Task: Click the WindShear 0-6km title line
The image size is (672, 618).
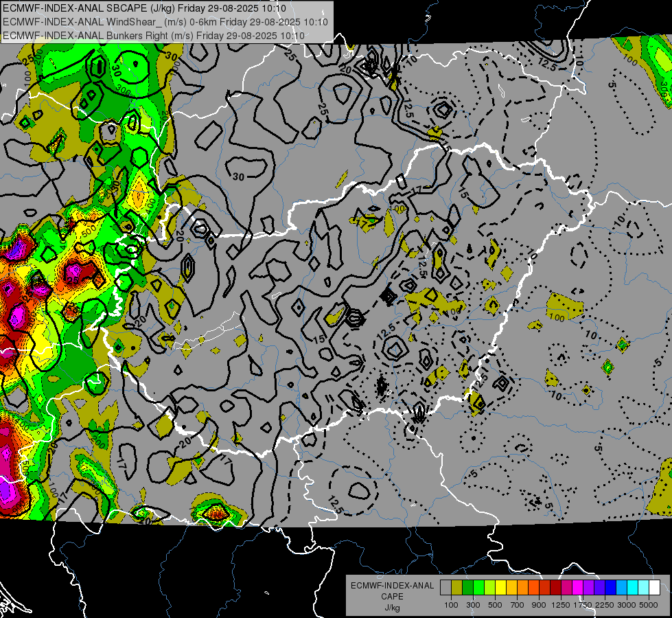Action: 165,22
